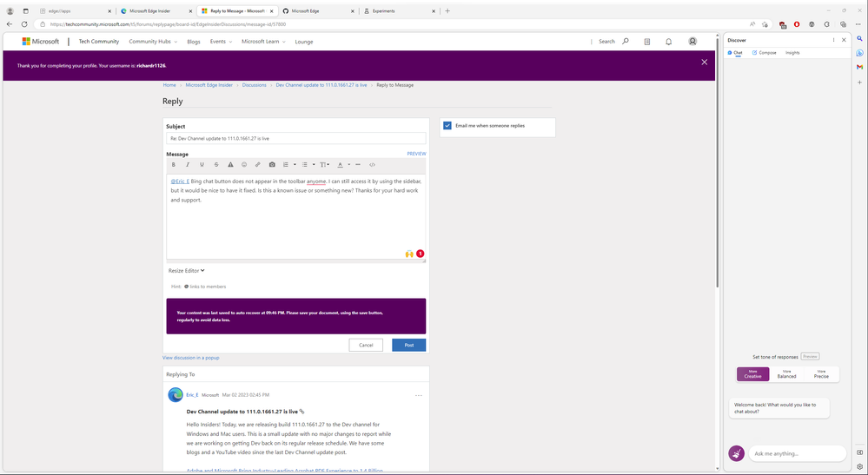The image size is (868, 475).
Task: Switch to Insights tab in Discover
Action: pos(792,52)
